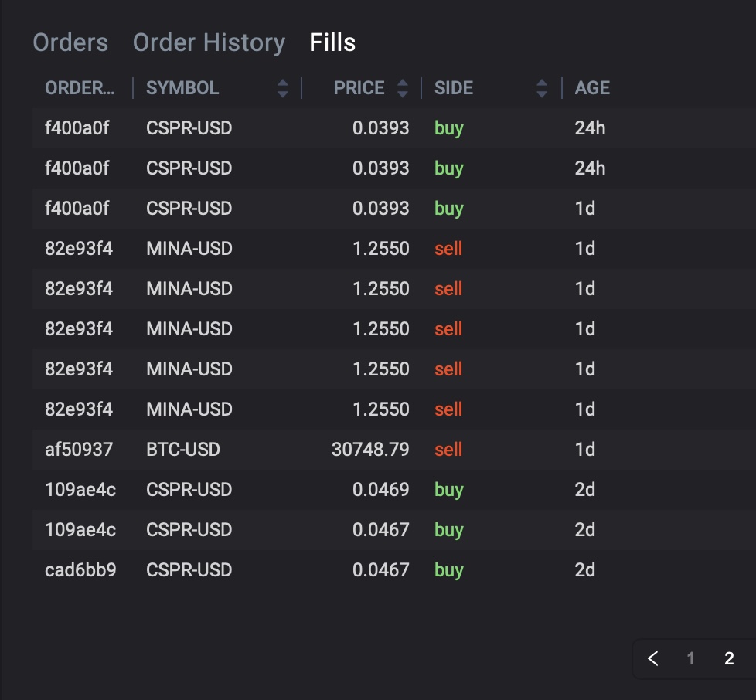The width and height of the screenshot is (756, 700).
Task: Go to previous page with left chevron
Action: pyautogui.click(x=653, y=658)
